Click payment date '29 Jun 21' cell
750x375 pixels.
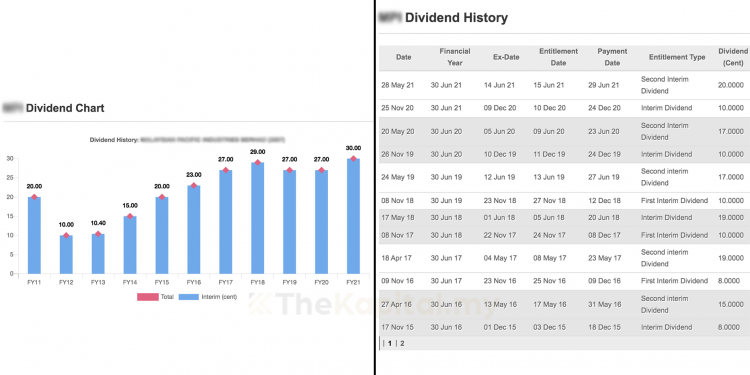(604, 85)
